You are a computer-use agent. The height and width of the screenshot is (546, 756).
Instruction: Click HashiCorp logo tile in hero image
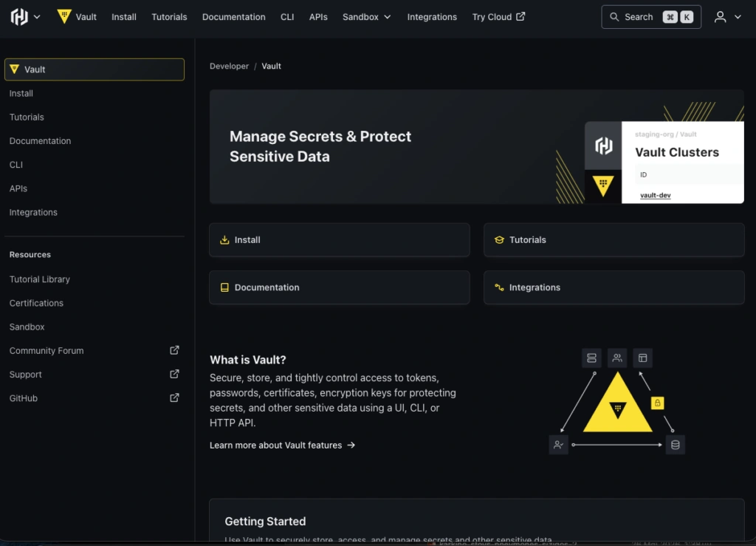[603, 146]
